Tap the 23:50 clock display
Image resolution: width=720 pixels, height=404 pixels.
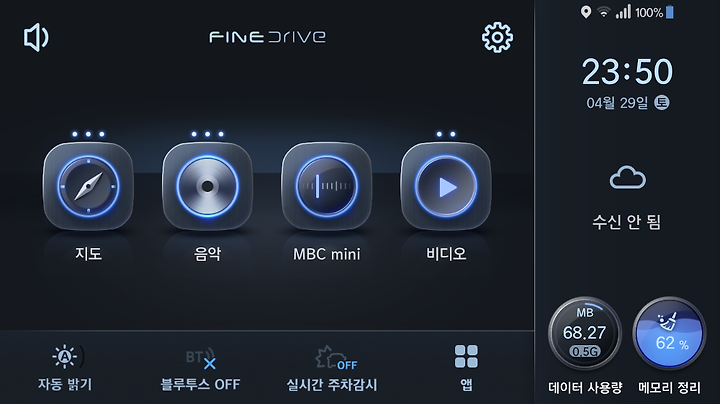click(627, 72)
